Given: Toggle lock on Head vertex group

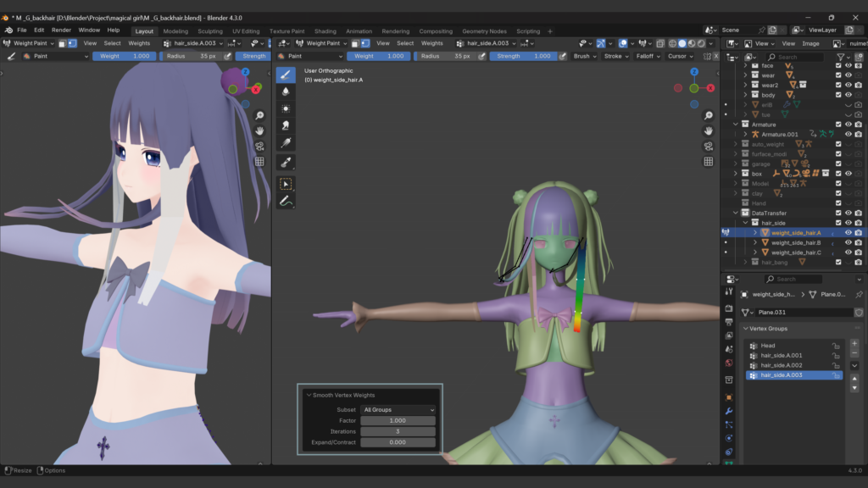Looking at the screenshot, I should pyautogui.click(x=836, y=346).
